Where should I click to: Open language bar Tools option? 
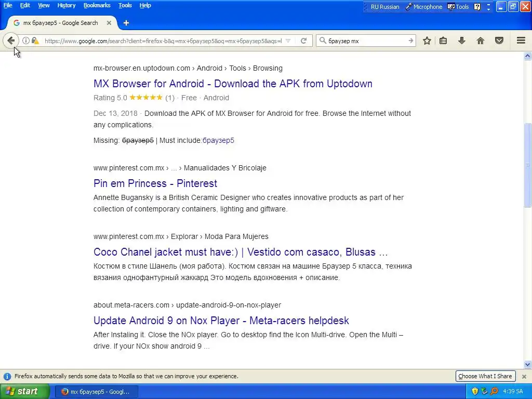pyautogui.click(x=458, y=7)
